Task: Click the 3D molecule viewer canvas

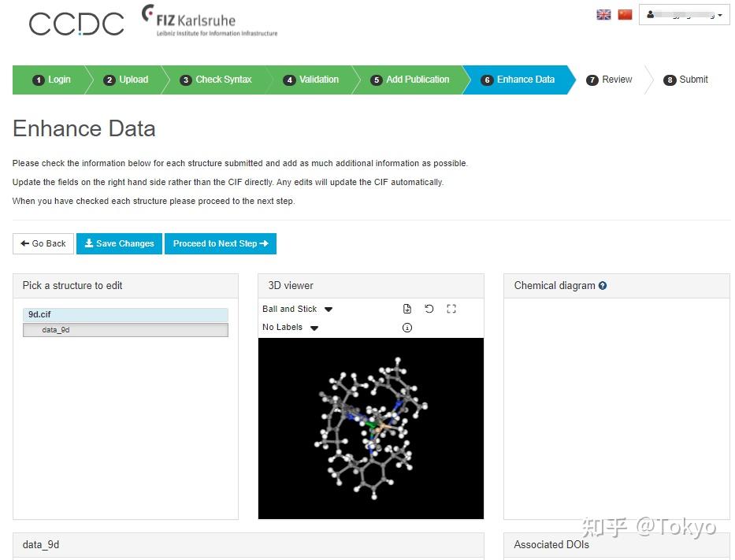Action: point(370,428)
